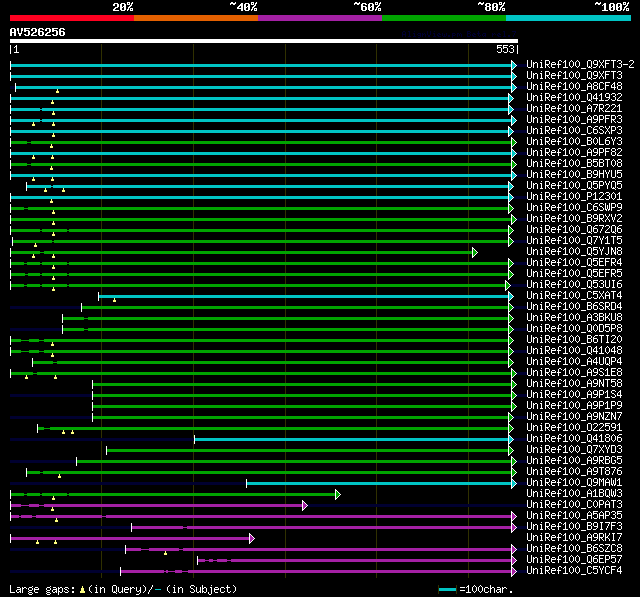Viewport: 640px width, 597px height.
Task: Choose label UniRef100_Q41048
Action: pos(574,351)
